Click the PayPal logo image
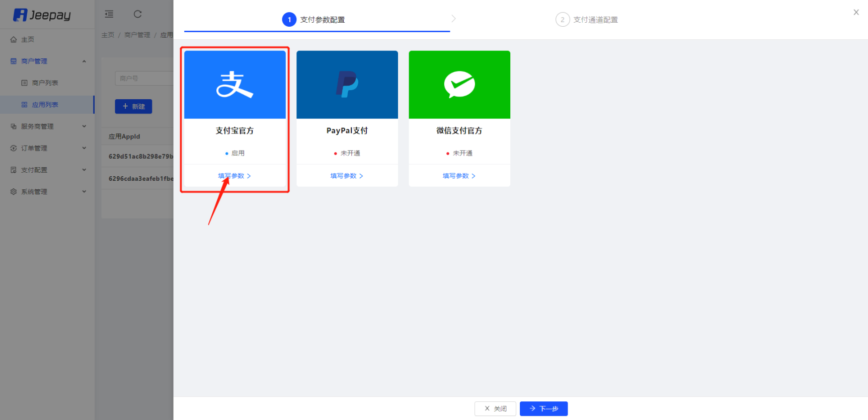868x420 pixels. coord(347,85)
